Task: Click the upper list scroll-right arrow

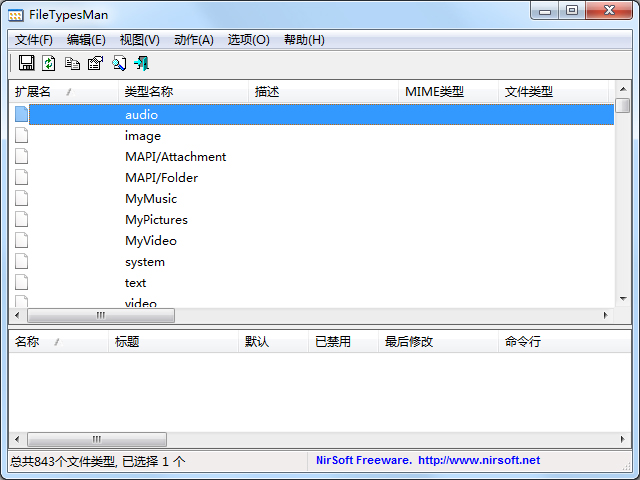Action: 606,315
